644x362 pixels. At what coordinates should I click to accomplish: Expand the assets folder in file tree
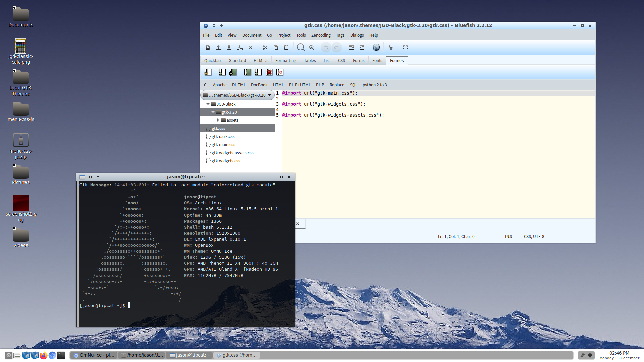point(218,120)
